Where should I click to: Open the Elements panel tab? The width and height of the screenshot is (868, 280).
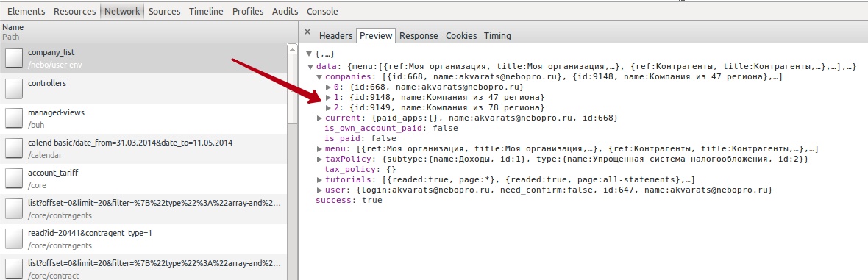26,11
